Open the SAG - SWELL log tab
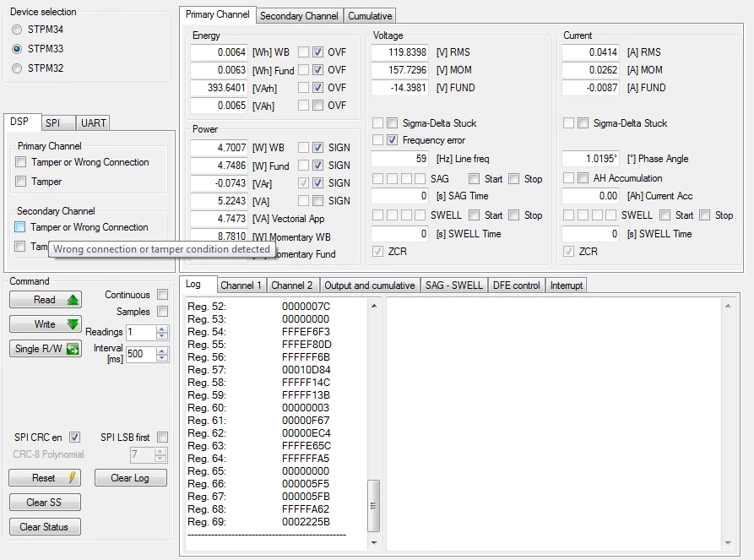The height and width of the screenshot is (560, 754). pyautogui.click(x=453, y=285)
